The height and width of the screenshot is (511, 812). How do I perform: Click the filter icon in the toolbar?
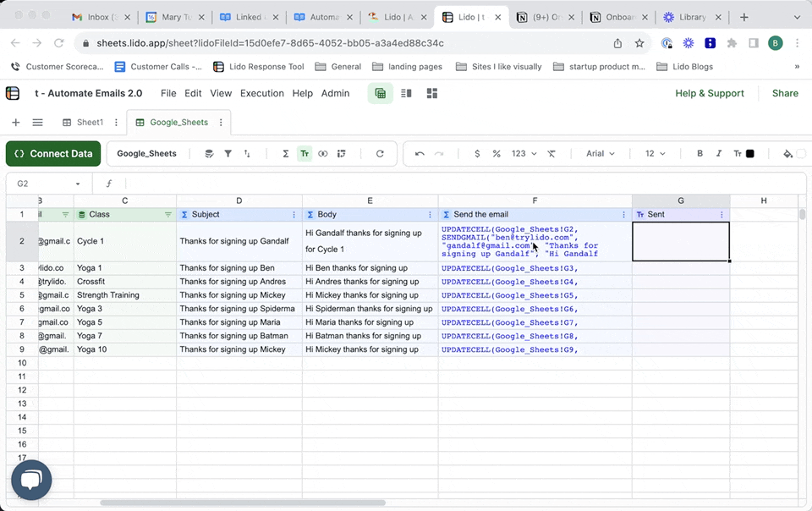pos(228,154)
